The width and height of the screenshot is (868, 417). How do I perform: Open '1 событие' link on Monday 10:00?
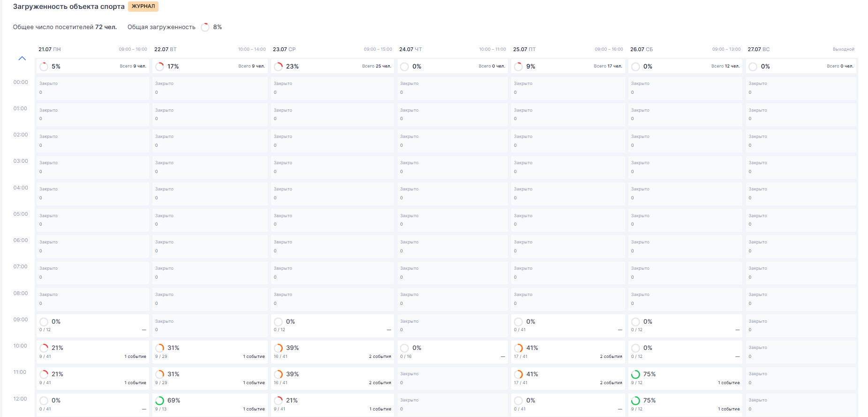tap(135, 356)
